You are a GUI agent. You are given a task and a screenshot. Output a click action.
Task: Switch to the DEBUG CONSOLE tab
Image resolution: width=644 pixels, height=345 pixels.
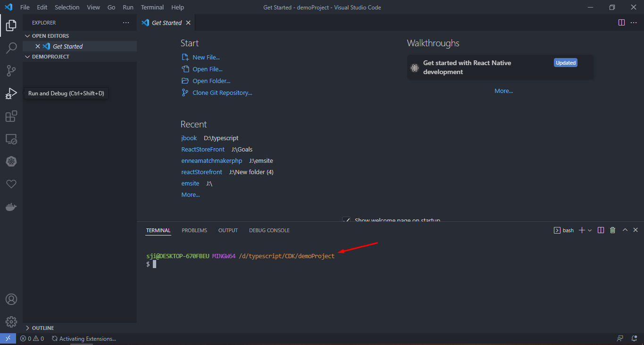(269, 230)
